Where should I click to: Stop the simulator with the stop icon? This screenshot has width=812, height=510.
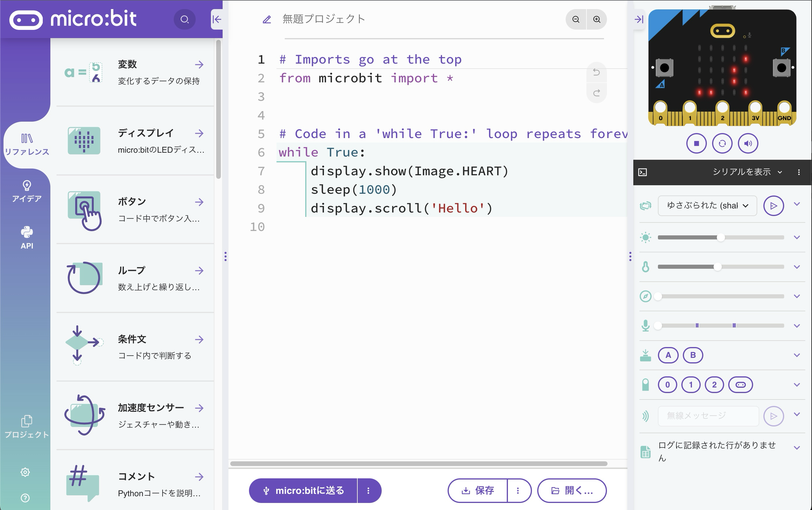(x=696, y=143)
